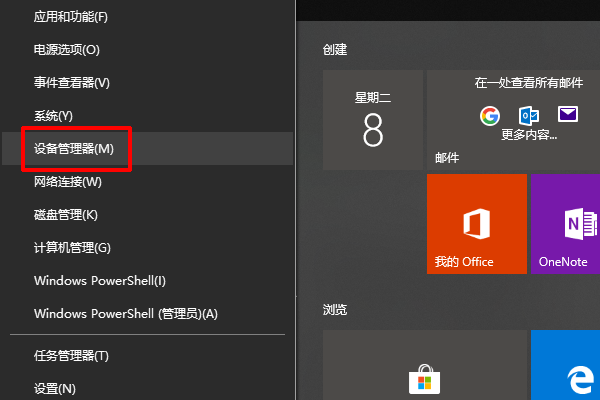The height and width of the screenshot is (400, 600).
Task: Open 网络连接(W) menu entry
Action: click(x=68, y=182)
